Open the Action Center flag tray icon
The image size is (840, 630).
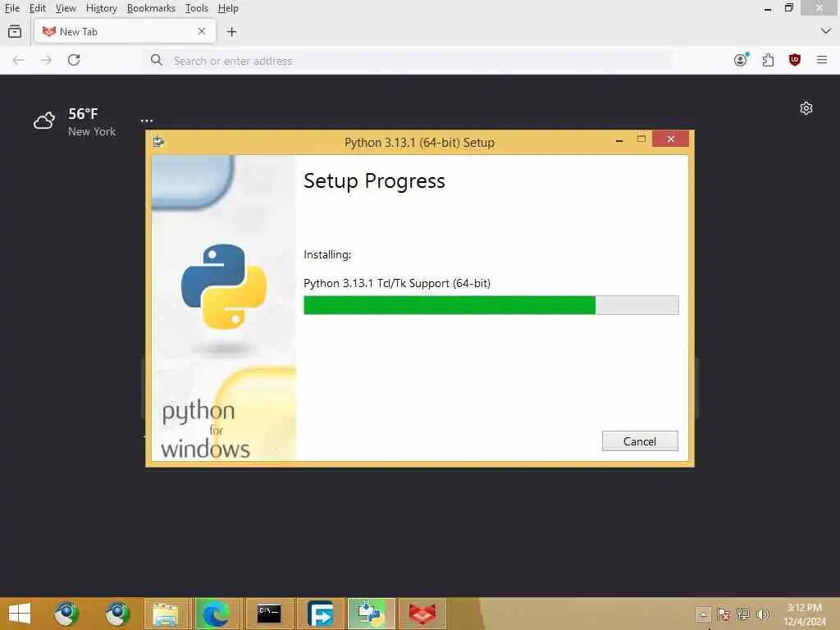click(x=724, y=614)
